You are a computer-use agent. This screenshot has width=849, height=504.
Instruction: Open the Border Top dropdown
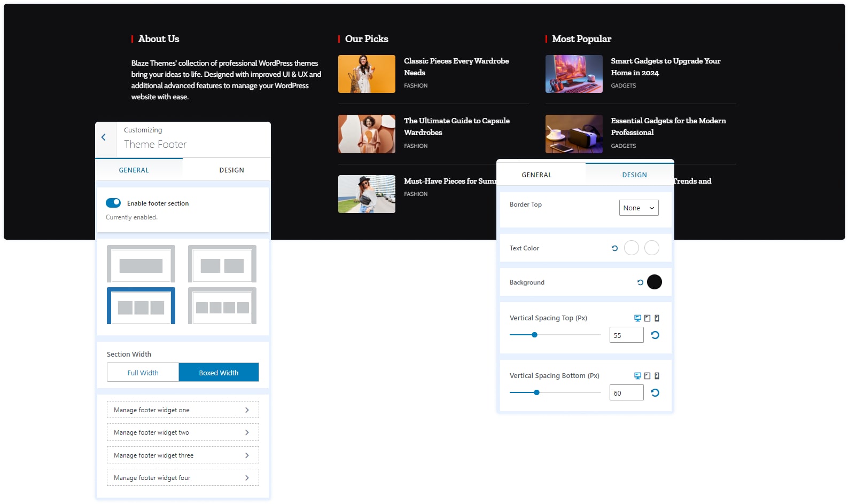coord(638,208)
